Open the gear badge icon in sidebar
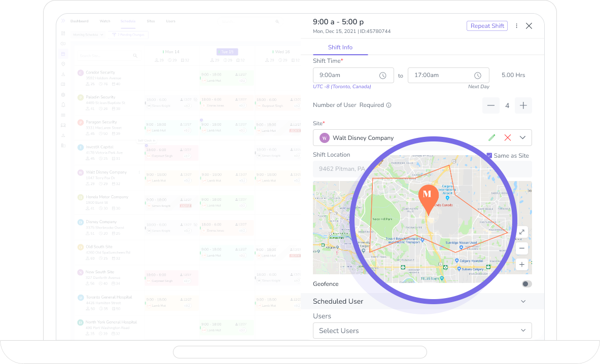This screenshot has height=364, width=600. [63, 94]
